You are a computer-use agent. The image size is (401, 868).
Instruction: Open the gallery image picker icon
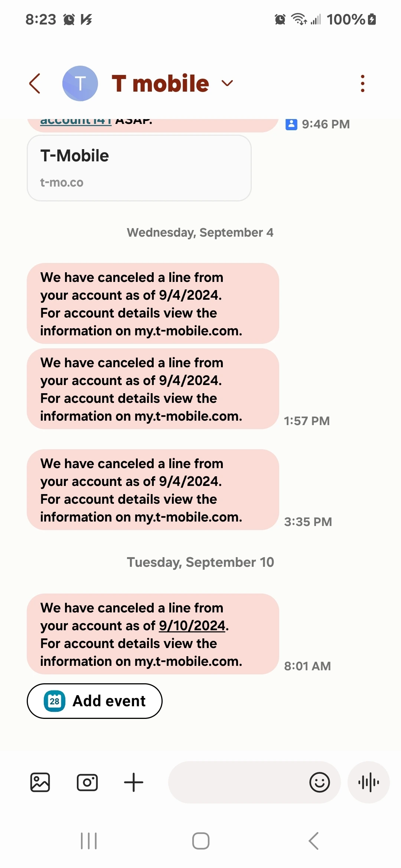coord(40,782)
